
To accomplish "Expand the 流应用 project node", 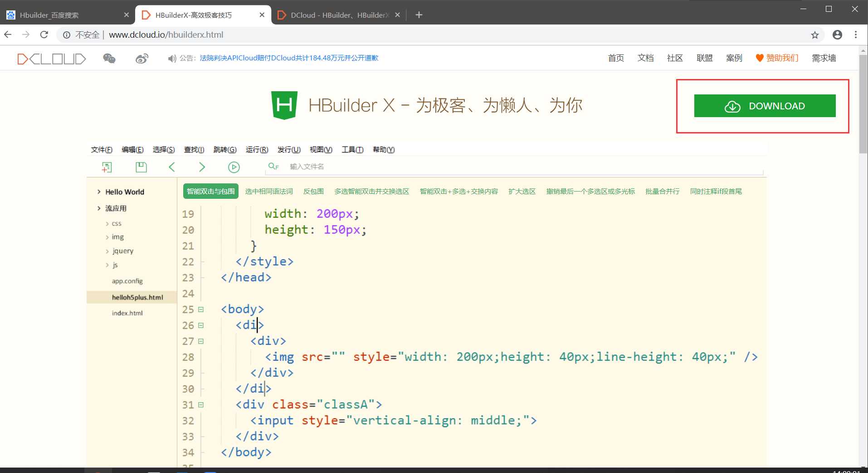I will point(99,208).
